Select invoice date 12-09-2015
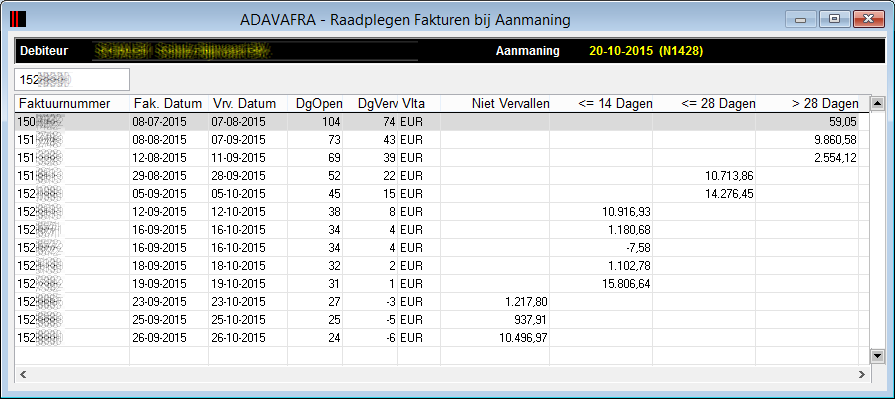895x399 pixels. [159, 212]
